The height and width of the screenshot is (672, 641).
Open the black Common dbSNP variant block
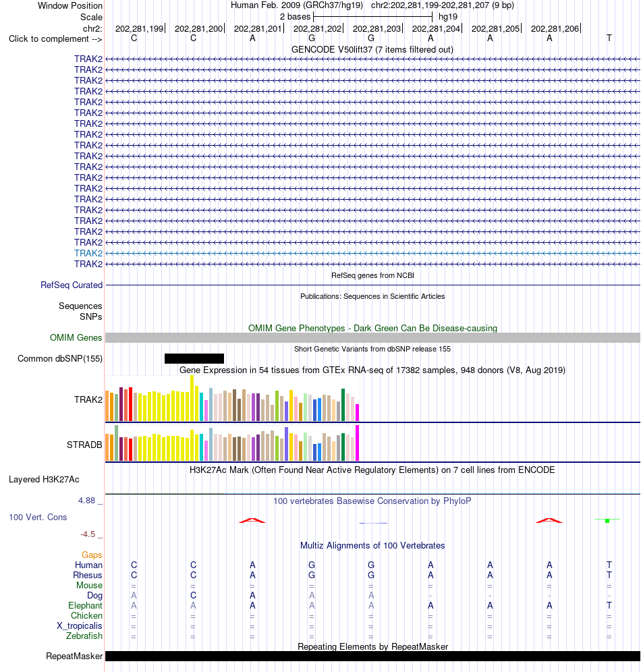pos(194,359)
